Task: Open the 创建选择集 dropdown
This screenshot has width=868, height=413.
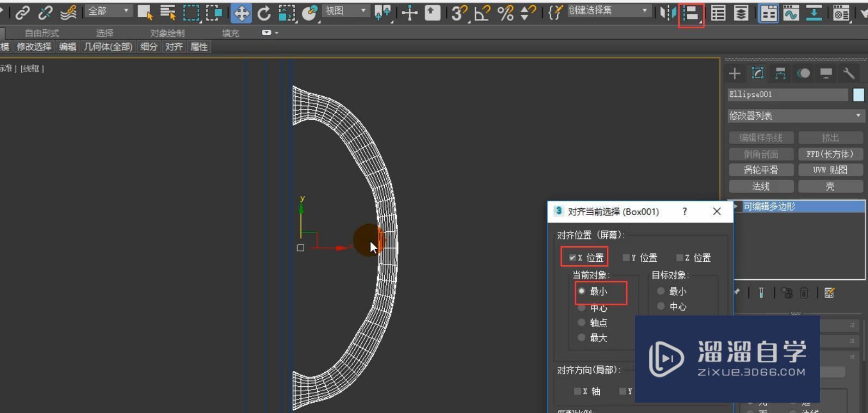Action: pyautogui.click(x=609, y=11)
